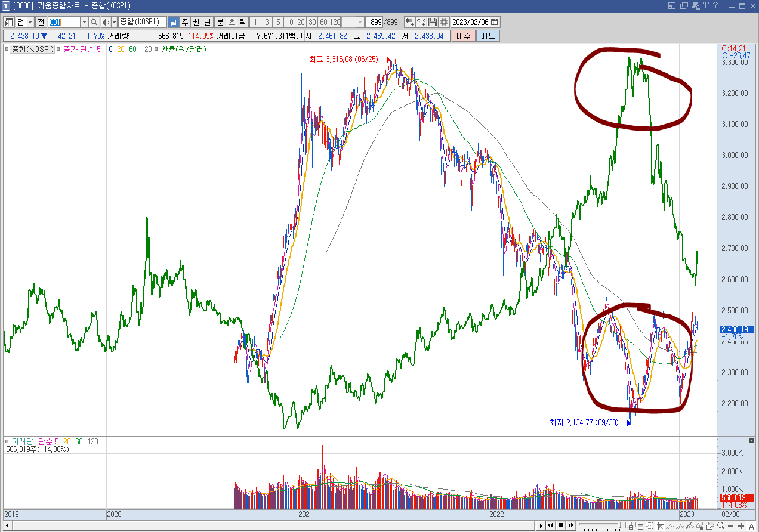Viewport: 759px width, 532px height.
Task: Click the playback speed slider handle
Action: (x=619, y=525)
